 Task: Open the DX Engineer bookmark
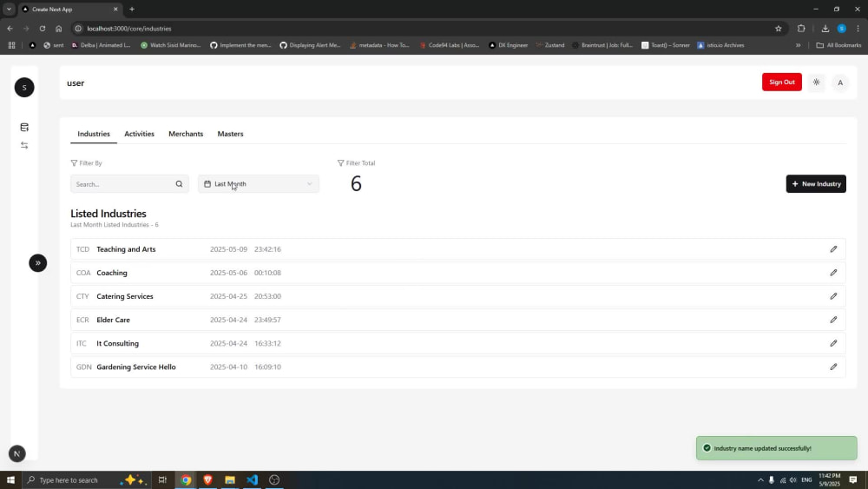coord(508,45)
